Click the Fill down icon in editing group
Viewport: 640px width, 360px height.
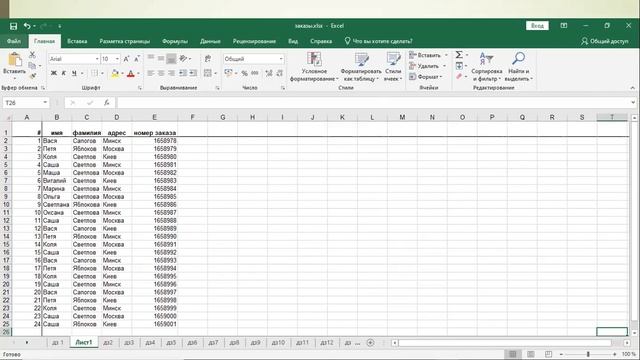pos(459,66)
